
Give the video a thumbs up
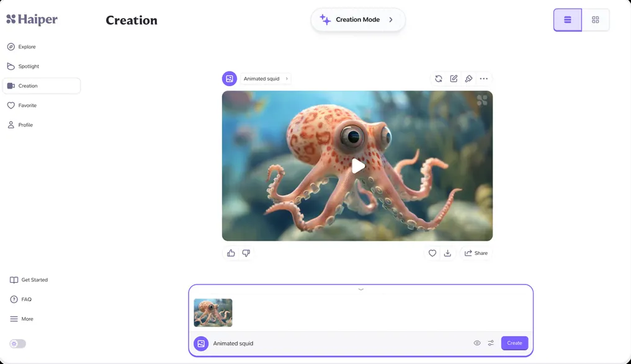(x=230, y=253)
